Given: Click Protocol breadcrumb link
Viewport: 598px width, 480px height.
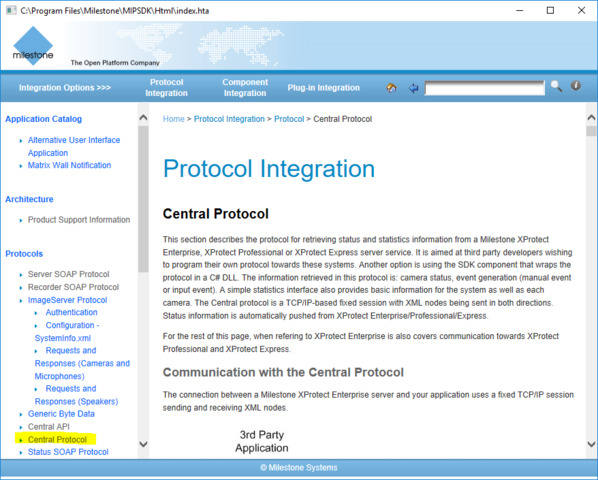Looking at the screenshot, I should coord(289,119).
